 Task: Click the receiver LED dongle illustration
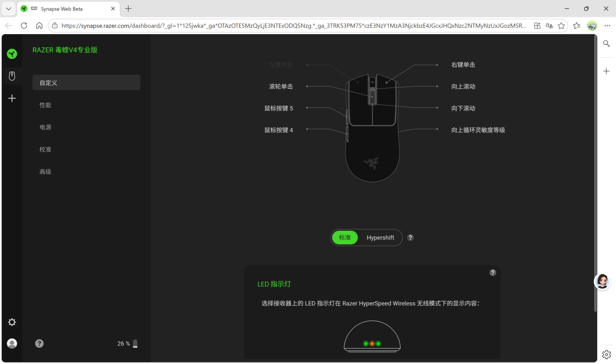[372, 337]
